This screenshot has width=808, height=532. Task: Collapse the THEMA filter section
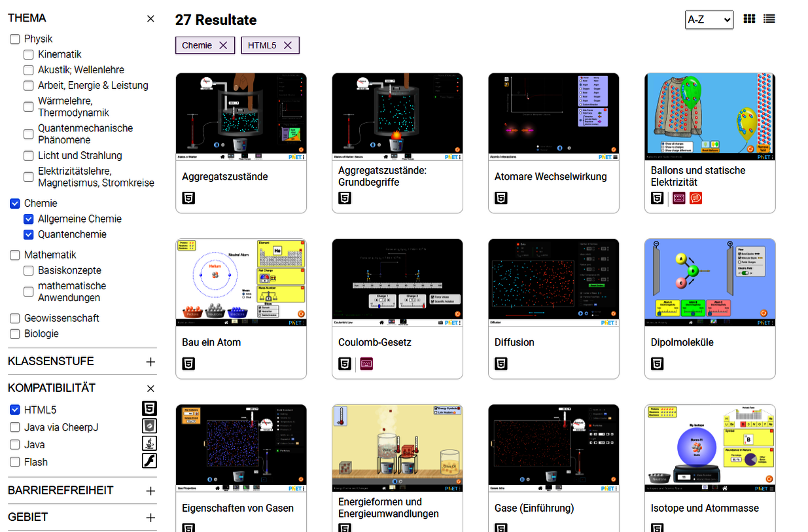[x=150, y=19]
